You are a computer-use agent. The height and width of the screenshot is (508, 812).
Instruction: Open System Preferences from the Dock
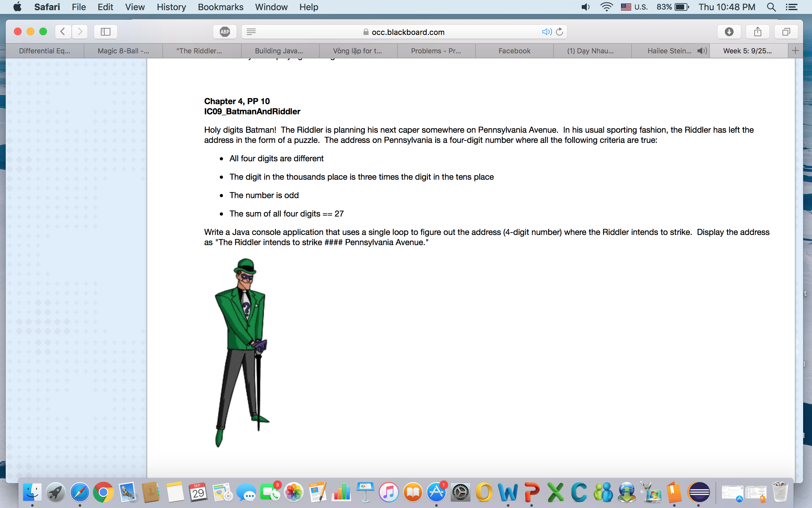[460, 492]
